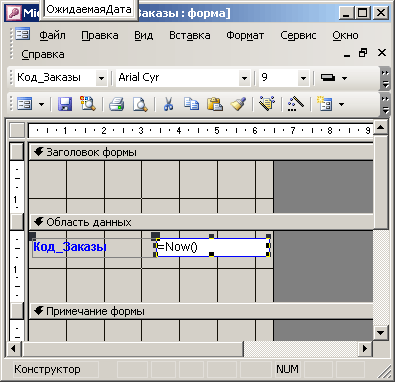Screen dimensions: 395x382
Task: Click the ОжидаемаяДата tooltip label
Action: (88, 9)
